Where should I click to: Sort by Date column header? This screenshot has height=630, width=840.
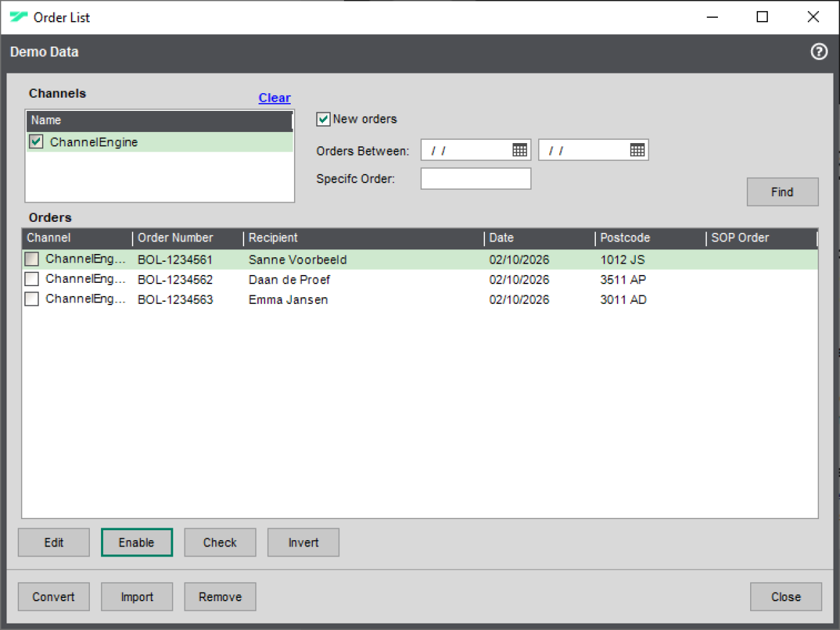click(x=539, y=238)
